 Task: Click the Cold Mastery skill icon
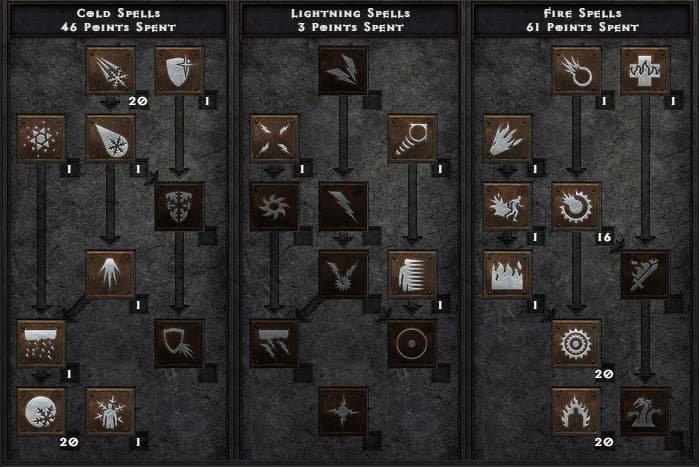point(111,412)
